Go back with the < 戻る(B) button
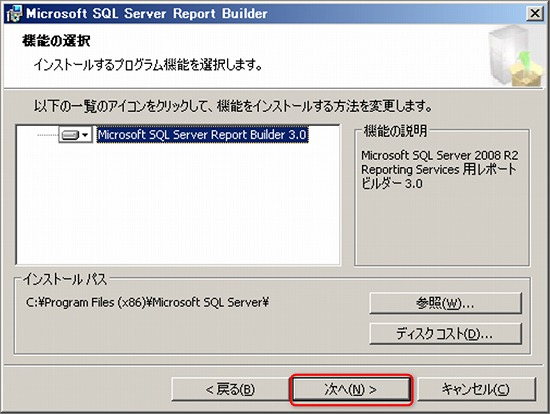550x414 pixels. 230,389
